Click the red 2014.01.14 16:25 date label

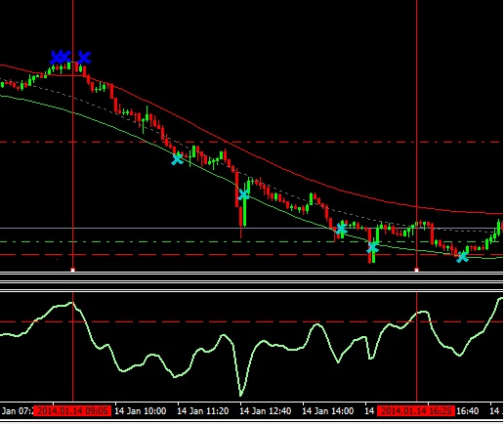click(x=416, y=410)
